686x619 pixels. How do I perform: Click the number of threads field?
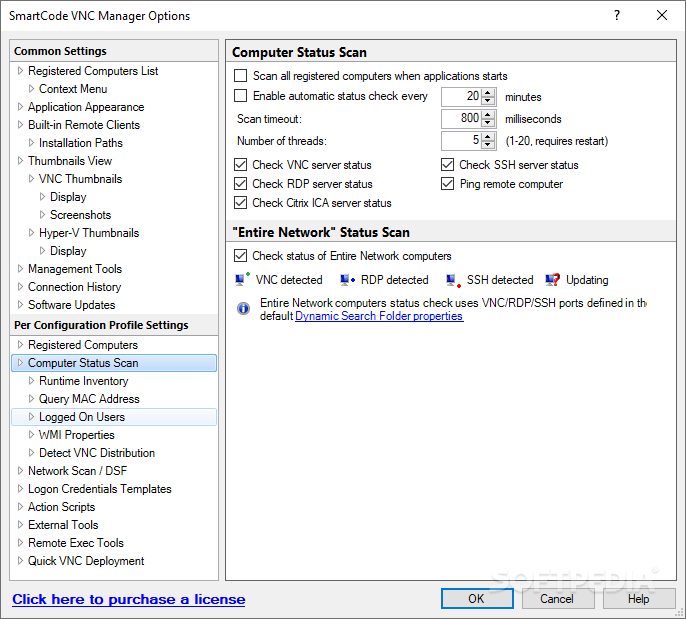462,140
